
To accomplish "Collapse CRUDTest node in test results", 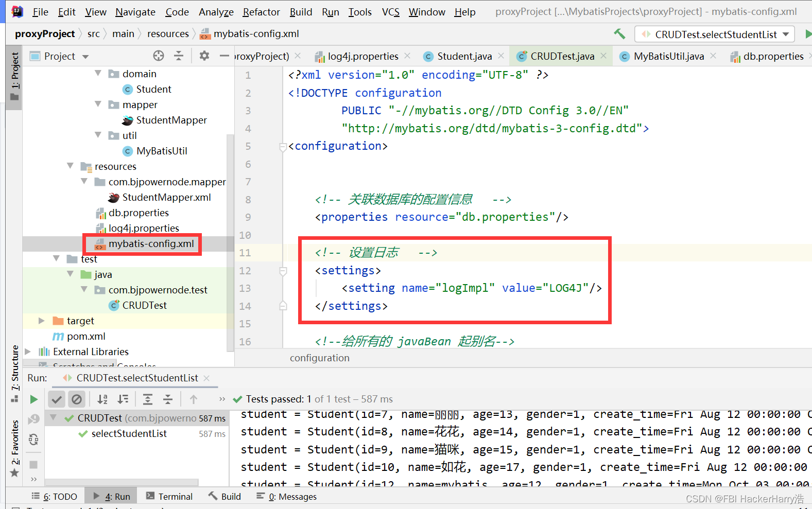I will pyautogui.click(x=53, y=418).
